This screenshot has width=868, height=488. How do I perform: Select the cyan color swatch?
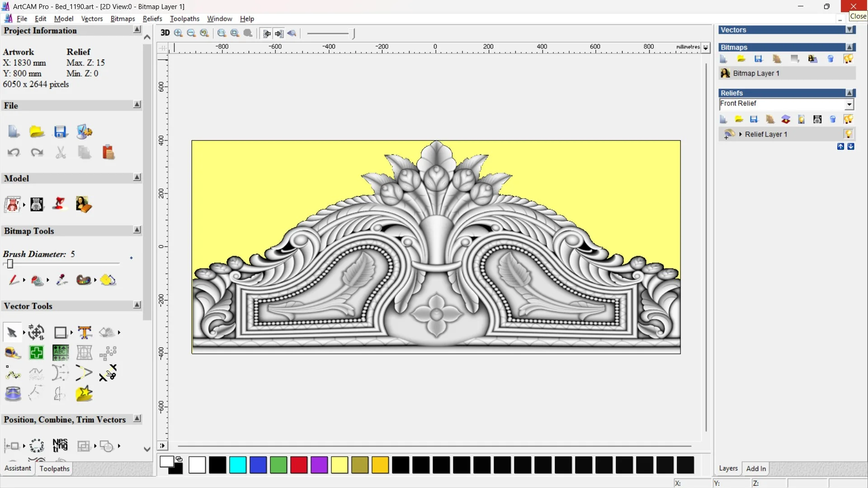tap(238, 465)
